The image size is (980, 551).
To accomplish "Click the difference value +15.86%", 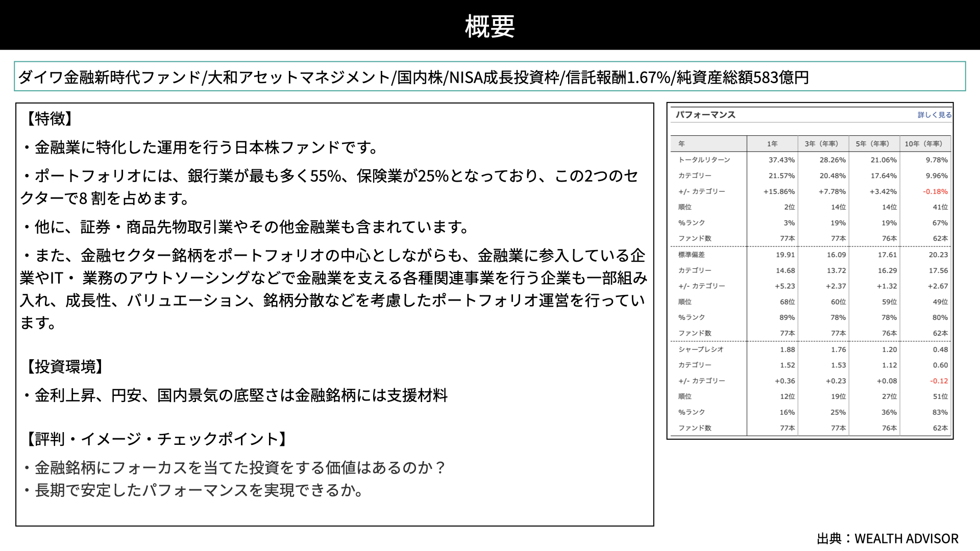I will coord(779,191).
